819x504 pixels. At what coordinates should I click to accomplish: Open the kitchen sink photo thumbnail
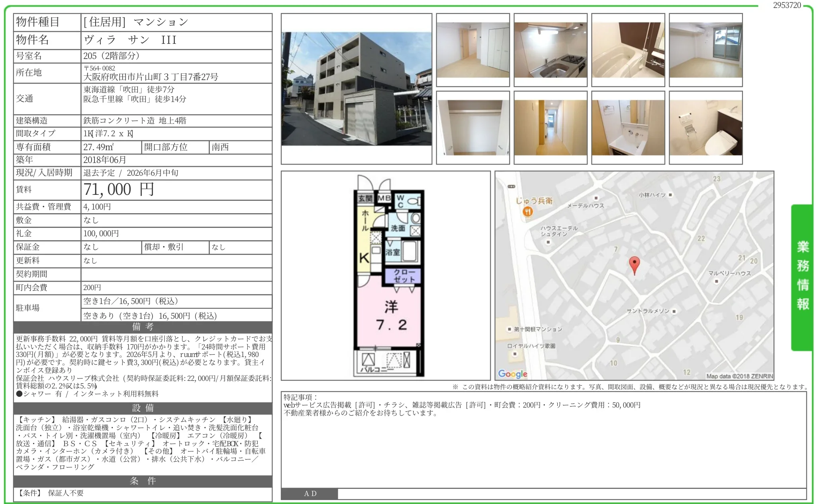pyautogui.click(x=550, y=50)
